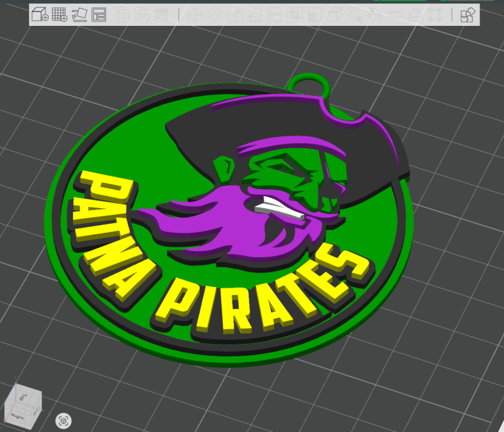Select the Support painting tool

(314, 15)
